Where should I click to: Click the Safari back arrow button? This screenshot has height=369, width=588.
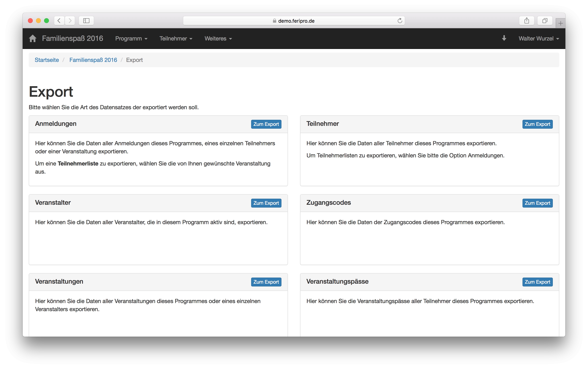click(59, 21)
